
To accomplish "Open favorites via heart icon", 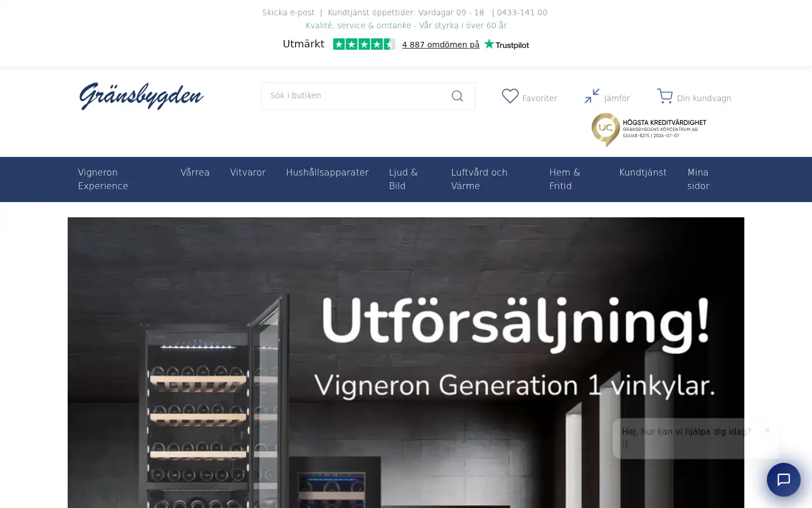I will click(x=510, y=96).
